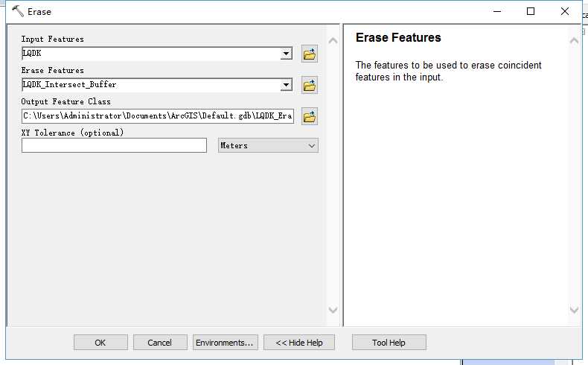Open the Environments... settings

click(226, 343)
